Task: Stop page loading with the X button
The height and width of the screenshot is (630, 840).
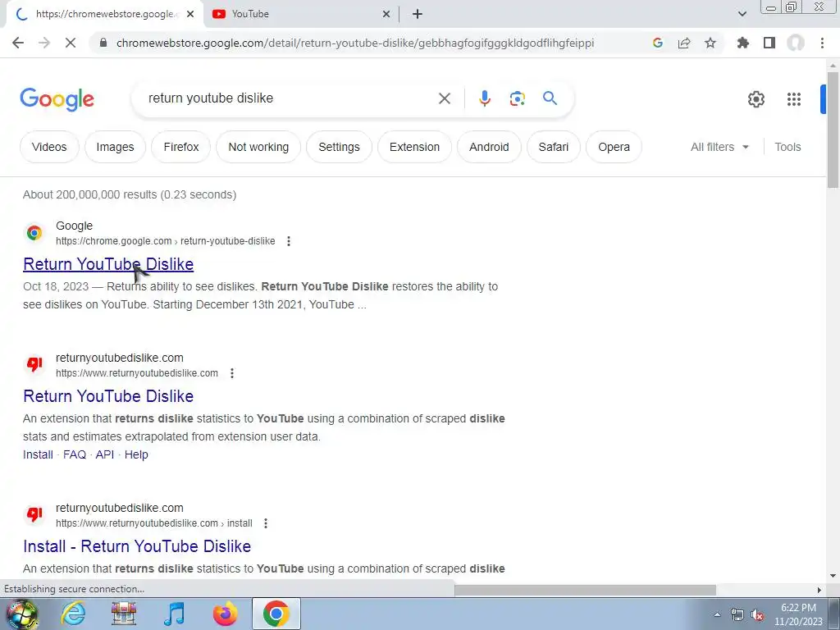Action: click(x=71, y=43)
